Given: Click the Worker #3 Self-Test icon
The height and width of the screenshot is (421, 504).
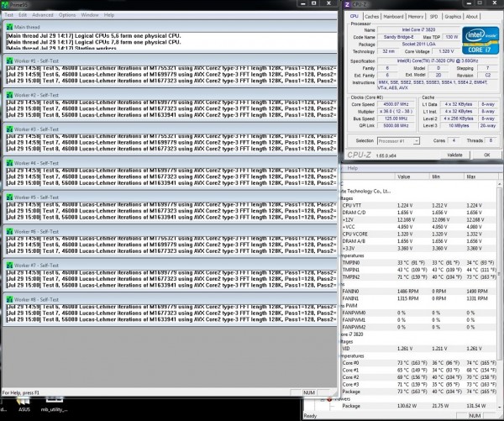Looking at the screenshot, I should click(x=9, y=129).
